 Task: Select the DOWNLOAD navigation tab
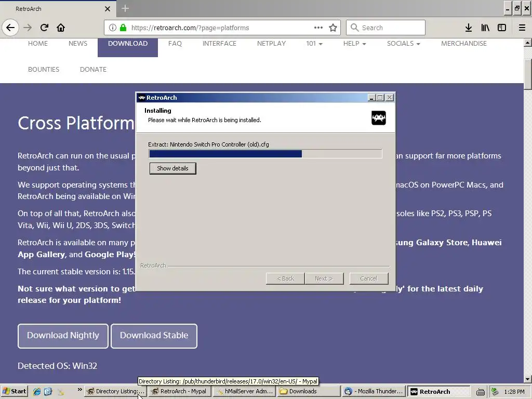point(128,47)
